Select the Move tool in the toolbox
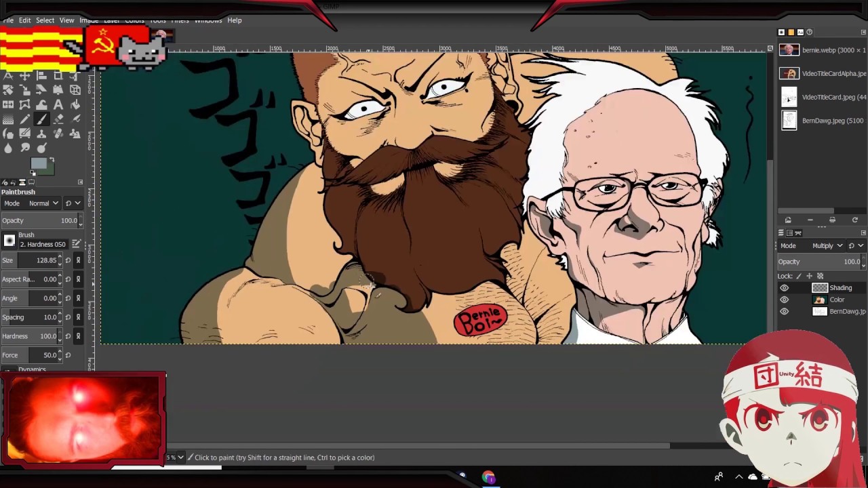This screenshot has width=868, height=488. coord(25,75)
